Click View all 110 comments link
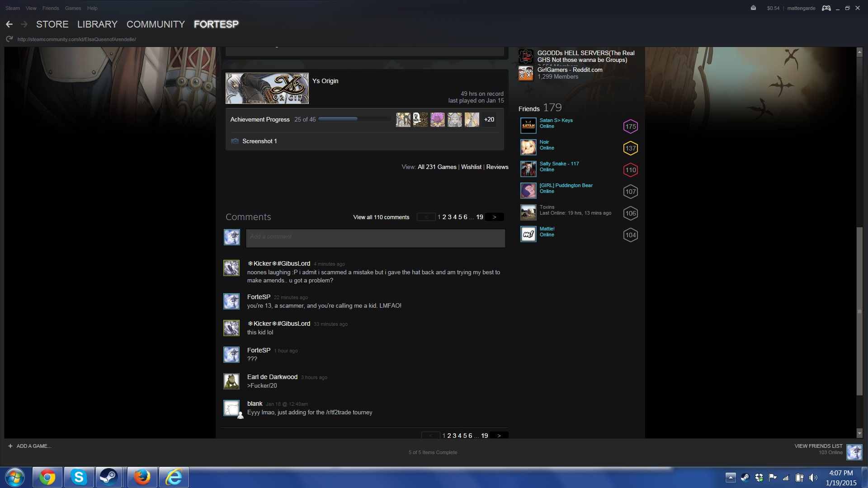This screenshot has height=488, width=868. click(x=381, y=217)
